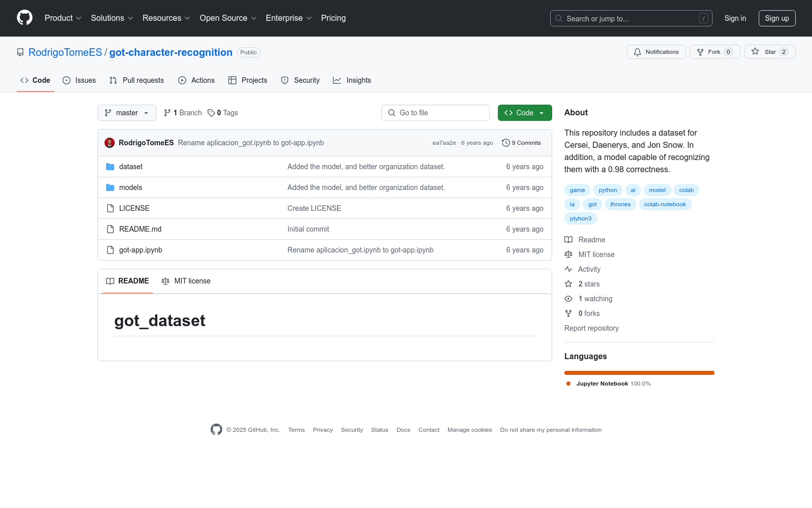Click the commit history clock icon
The height and width of the screenshot is (508, 812).
coord(505,143)
